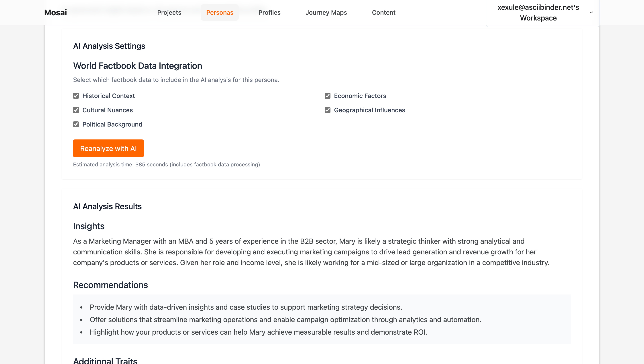644x364 pixels.
Task: Click the ROI recommendation bullet
Action: click(x=258, y=332)
